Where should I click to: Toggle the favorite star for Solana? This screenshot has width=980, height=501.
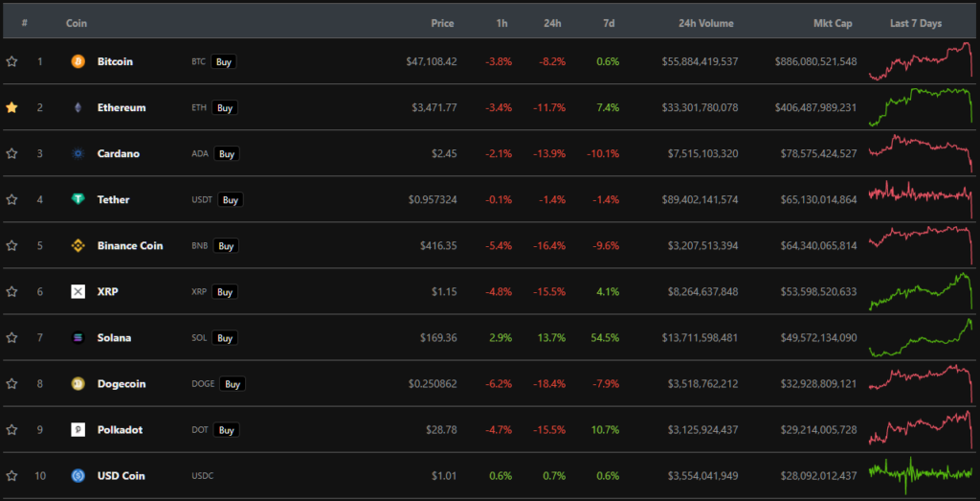pos(11,337)
